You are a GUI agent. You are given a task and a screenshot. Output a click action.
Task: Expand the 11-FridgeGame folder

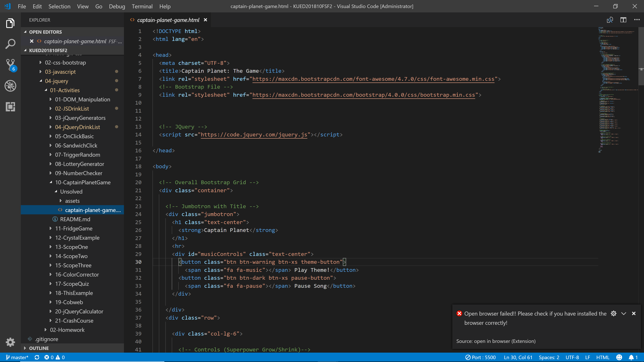point(74,228)
